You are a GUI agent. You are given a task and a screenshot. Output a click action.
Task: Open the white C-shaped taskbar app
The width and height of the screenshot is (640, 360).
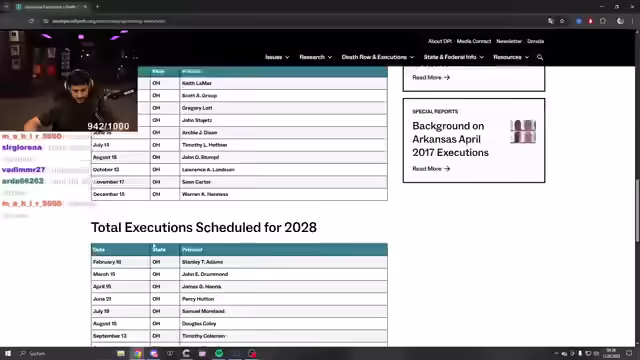click(x=186, y=353)
